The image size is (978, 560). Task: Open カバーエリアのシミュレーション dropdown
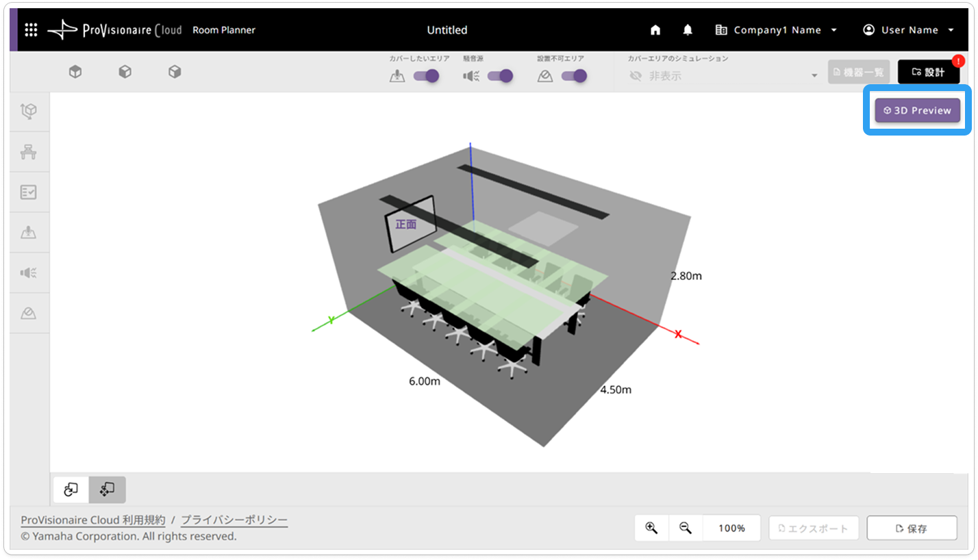tap(723, 76)
